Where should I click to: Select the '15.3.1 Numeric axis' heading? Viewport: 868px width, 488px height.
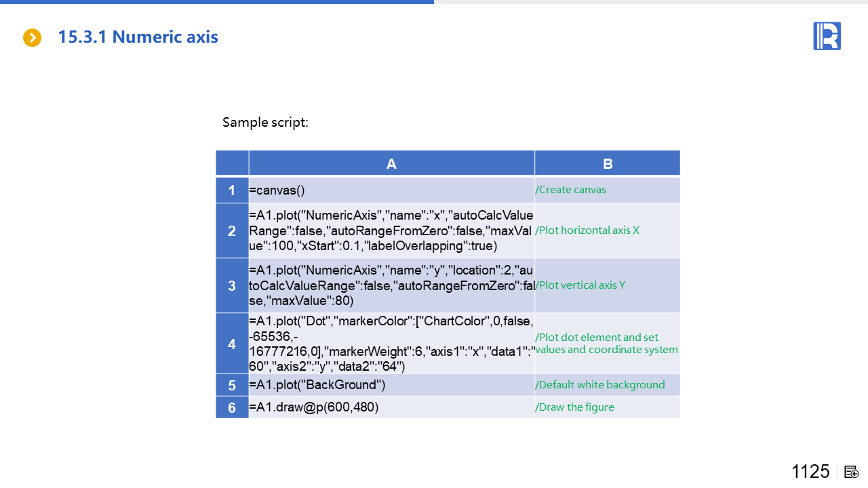tap(138, 37)
